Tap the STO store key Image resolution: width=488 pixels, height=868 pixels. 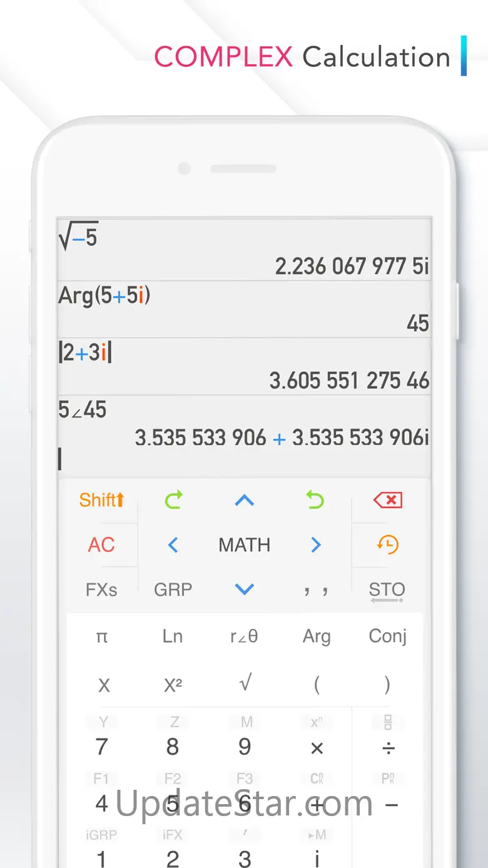[x=387, y=591]
